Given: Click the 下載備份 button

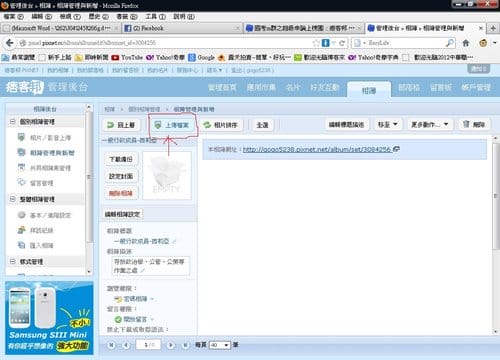Looking at the screenshot, I should [121, 159].
